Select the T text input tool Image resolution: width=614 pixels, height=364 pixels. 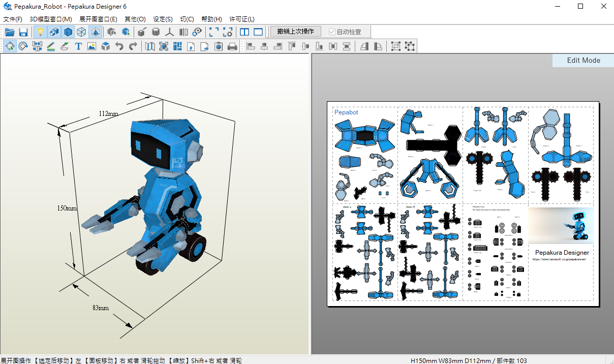coord(78,46)
